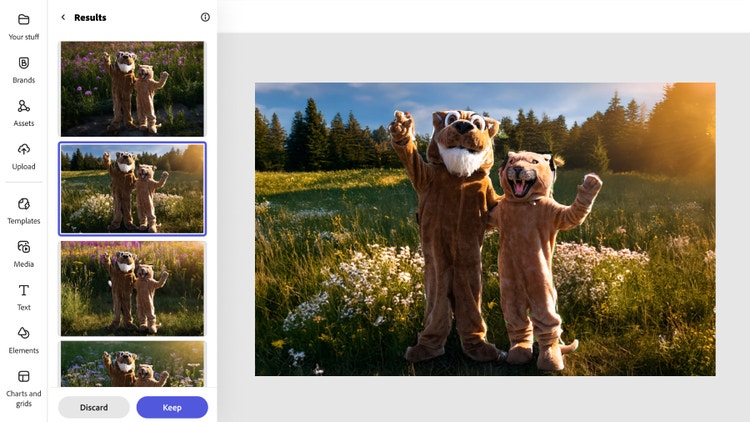Viewport: 750px width, 422px height.
Task: Open the Elements shapes icon
Action: (23, 333)
